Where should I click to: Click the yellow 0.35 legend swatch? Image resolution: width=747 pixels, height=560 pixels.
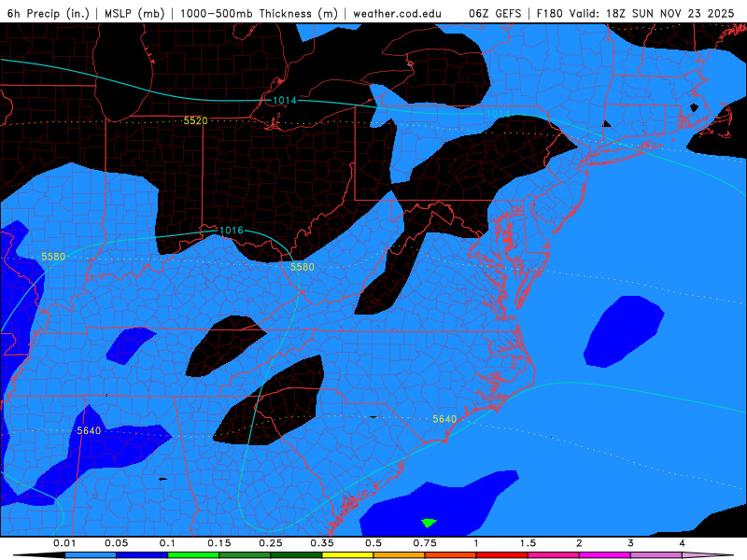pyautogui.click(x=347, y=555)
